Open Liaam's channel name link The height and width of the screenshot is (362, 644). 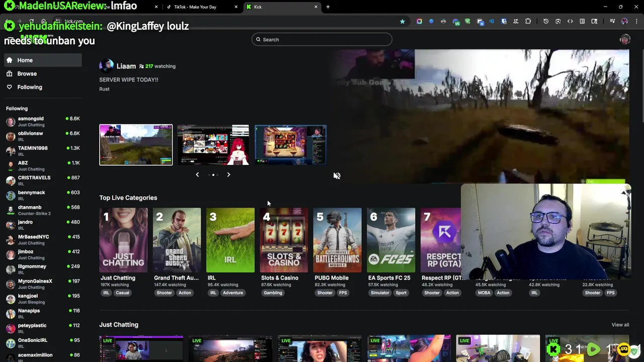pos(126,66)
